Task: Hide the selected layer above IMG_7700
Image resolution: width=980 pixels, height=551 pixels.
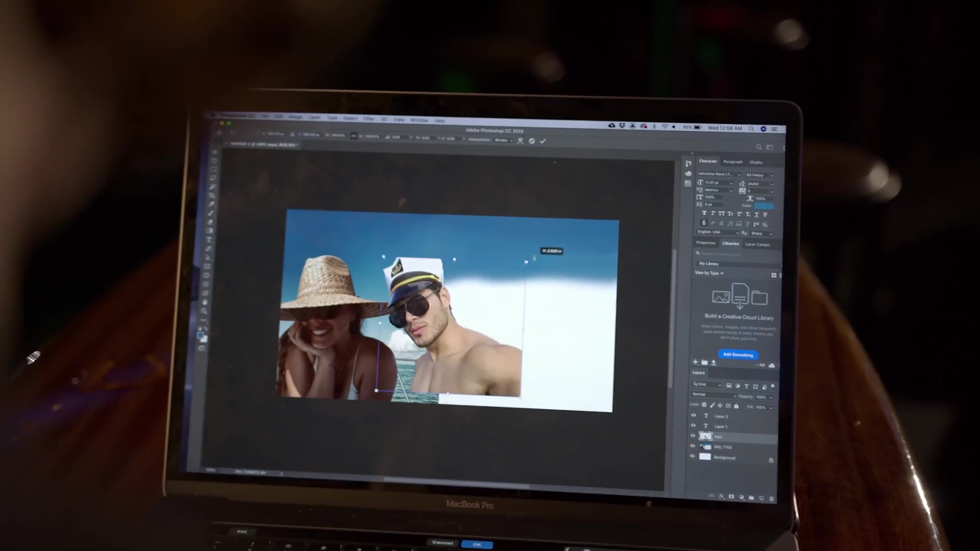Action: (x=693, y=436)
